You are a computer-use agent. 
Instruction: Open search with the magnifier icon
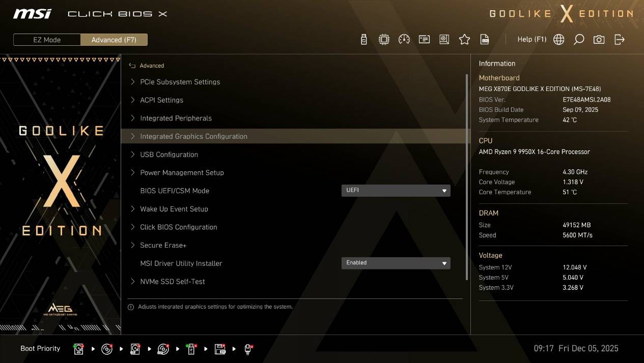click(579, 40)
